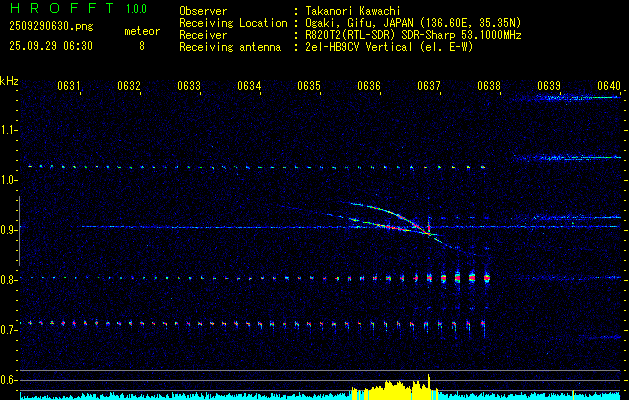The width and height of the screenshot is (629, 400).
Task: Click the 0638 time marker
Action: tap(489, 86)
